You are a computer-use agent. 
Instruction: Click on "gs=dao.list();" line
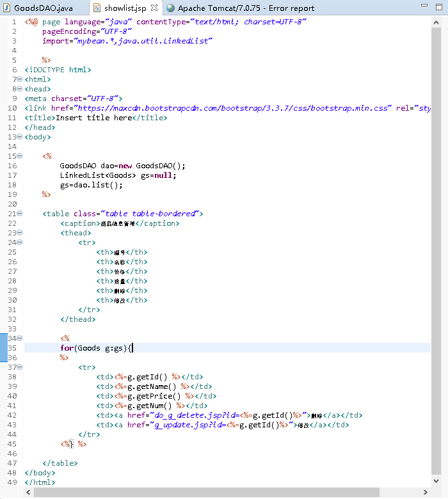[91, 185]
